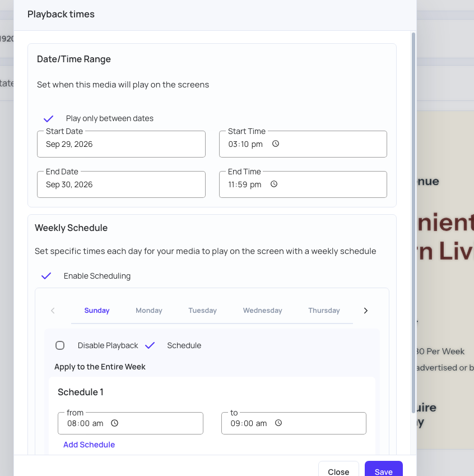Go to the Thursday tab
This screenshot has width=474, height=476.
(324, 311)
